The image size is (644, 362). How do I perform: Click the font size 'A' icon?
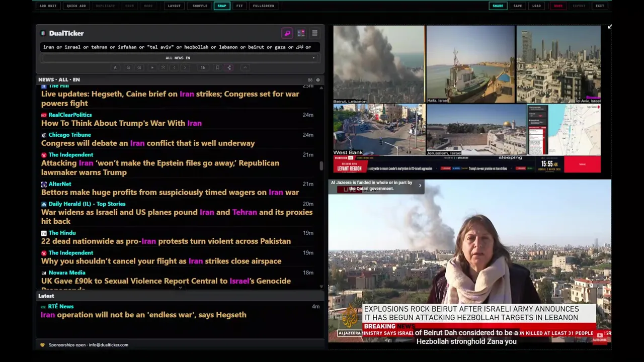click(x=115, y=67)
